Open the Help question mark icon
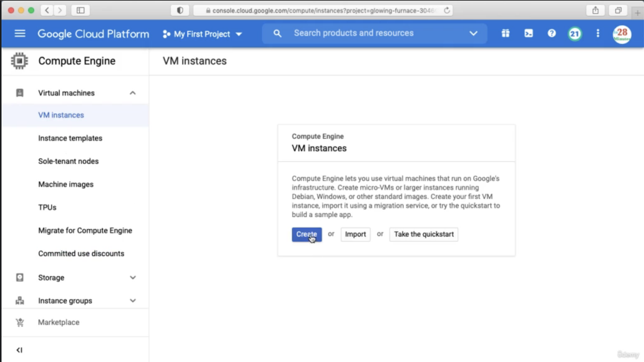 coord(551,33)
